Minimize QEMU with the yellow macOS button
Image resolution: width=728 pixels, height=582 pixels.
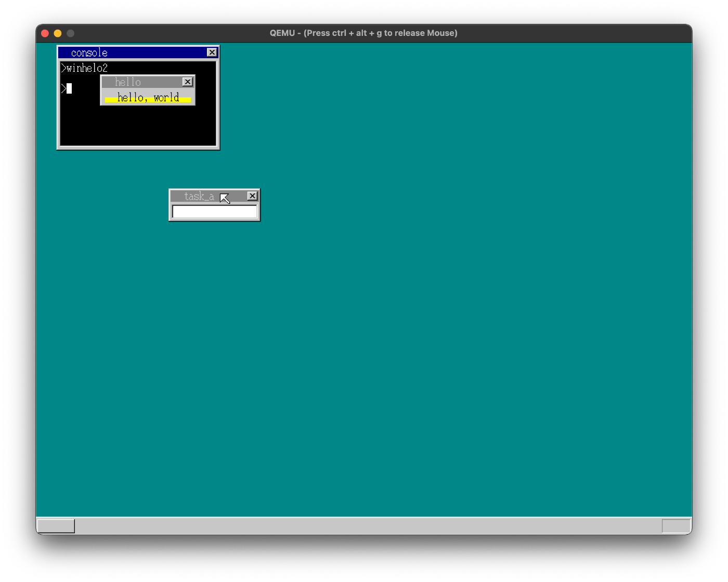pyautogui.click(x=58, y=33)
